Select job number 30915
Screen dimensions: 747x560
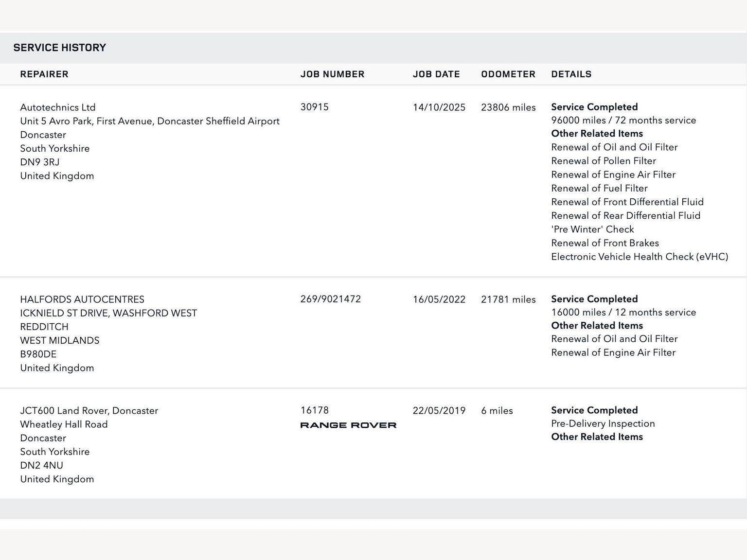click(x=314, y=107)
